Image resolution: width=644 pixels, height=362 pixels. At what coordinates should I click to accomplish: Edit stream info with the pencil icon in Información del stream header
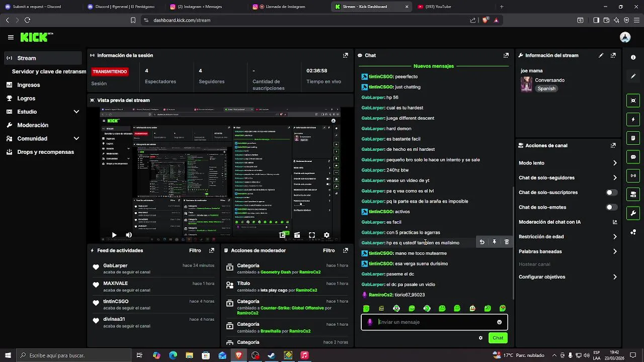[x=601, y=55]
